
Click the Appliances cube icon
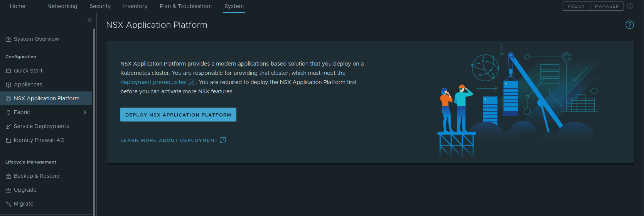[8, 85]
